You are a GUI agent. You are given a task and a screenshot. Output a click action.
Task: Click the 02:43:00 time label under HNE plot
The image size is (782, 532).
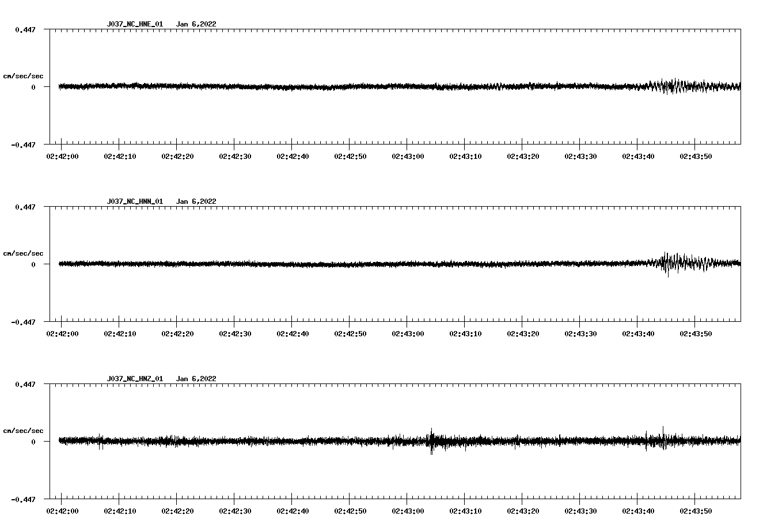pyautogui.click(x=408, y=157)
